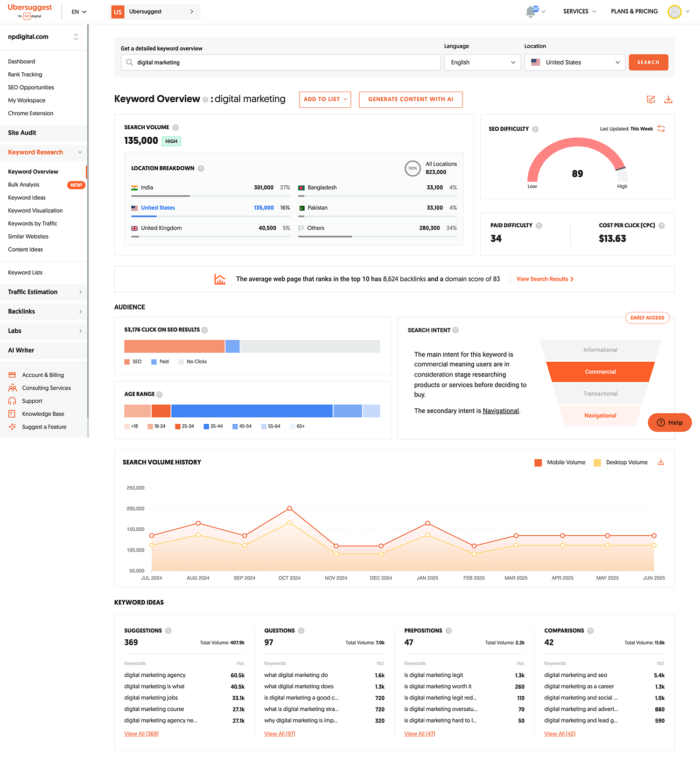
Task: Click the blue 35-44 age range segment
Action: coord(252,411)
